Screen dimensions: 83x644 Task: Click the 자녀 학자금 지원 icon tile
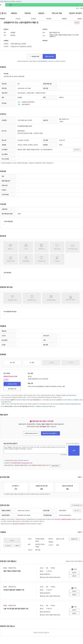click(72, 247)
